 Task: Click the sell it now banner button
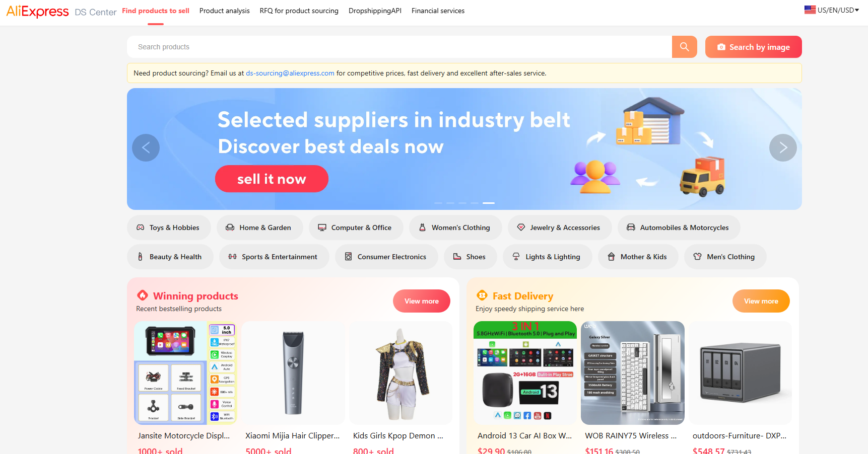coord(272,179)
